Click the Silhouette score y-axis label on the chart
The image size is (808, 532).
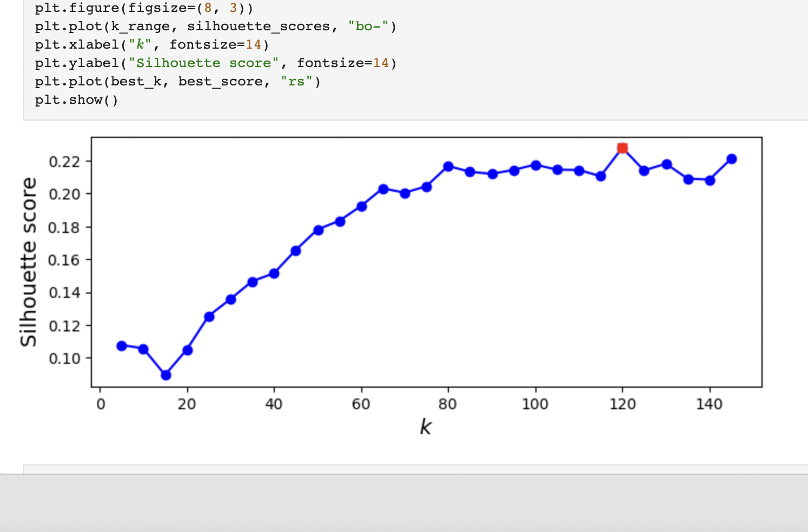[28, 262]
